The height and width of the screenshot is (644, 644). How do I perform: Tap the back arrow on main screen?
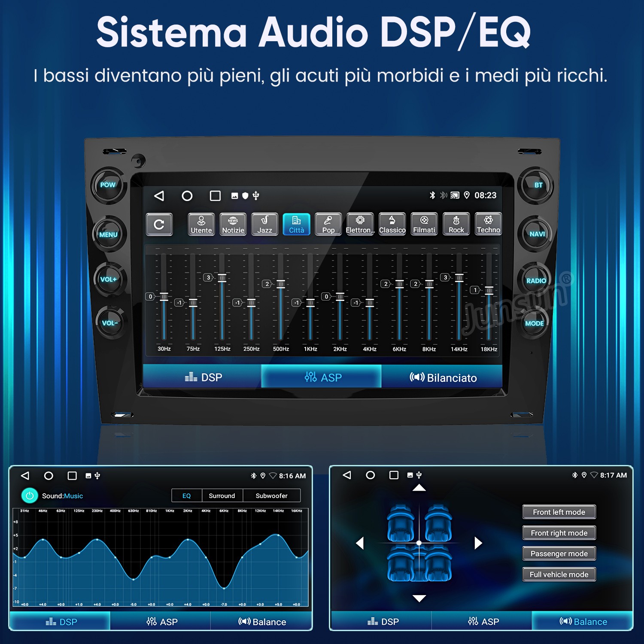[159, 196]
